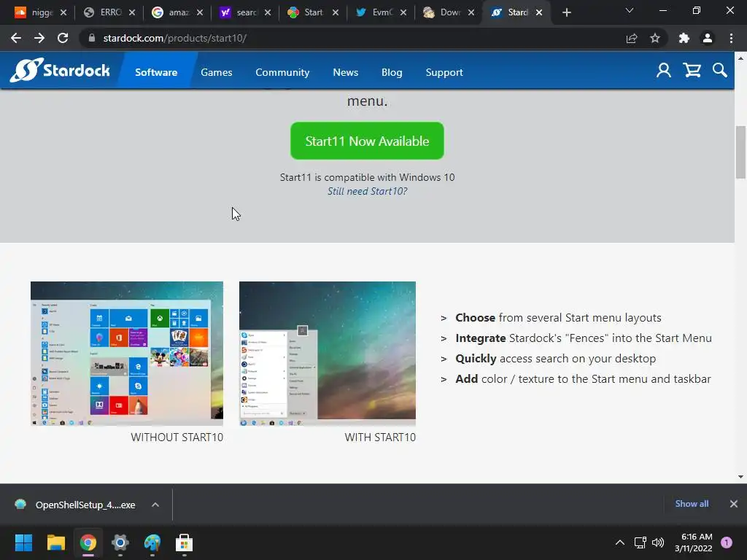Close the ERROR tab
This screenshot has height=560, width=747.
pos(132,12)
